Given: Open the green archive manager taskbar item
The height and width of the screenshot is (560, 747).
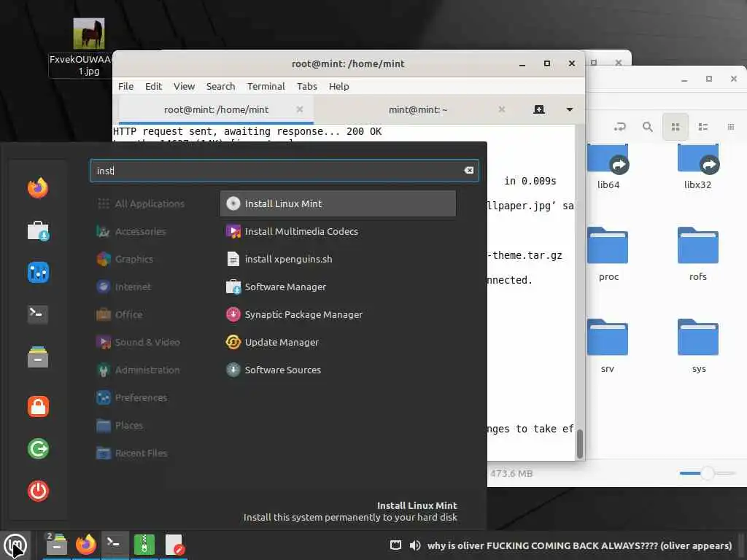Looking at the screenshot, I should coord(144,545).
